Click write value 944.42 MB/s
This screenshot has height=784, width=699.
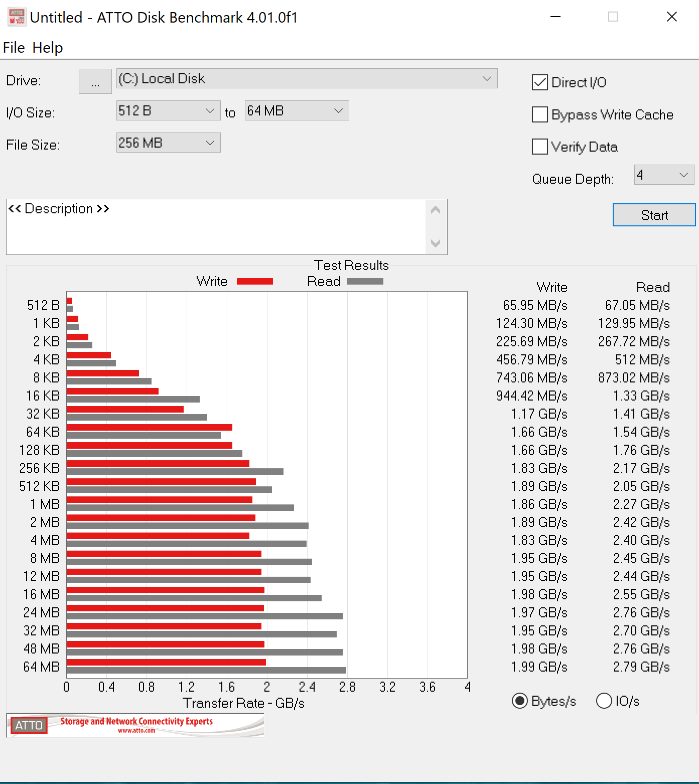tap(532, 396)
